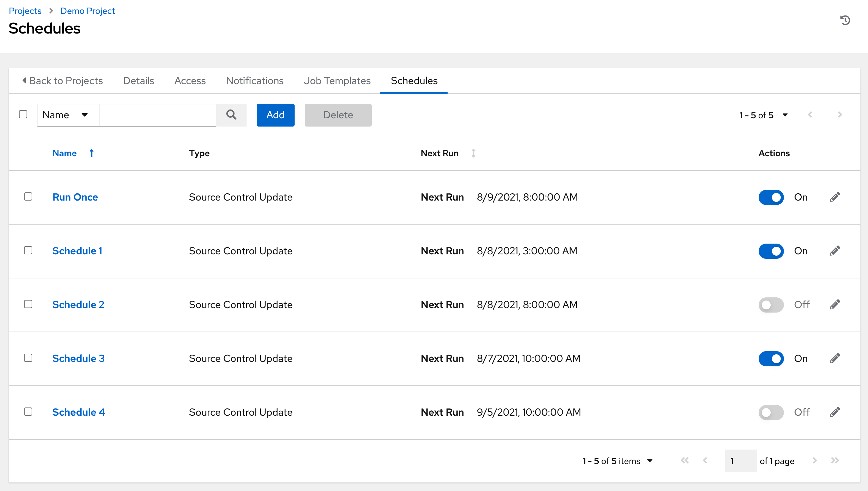Open the edit pencil for Run Once schedule
The height and width of the screenshot is (491, 868).
835,197
